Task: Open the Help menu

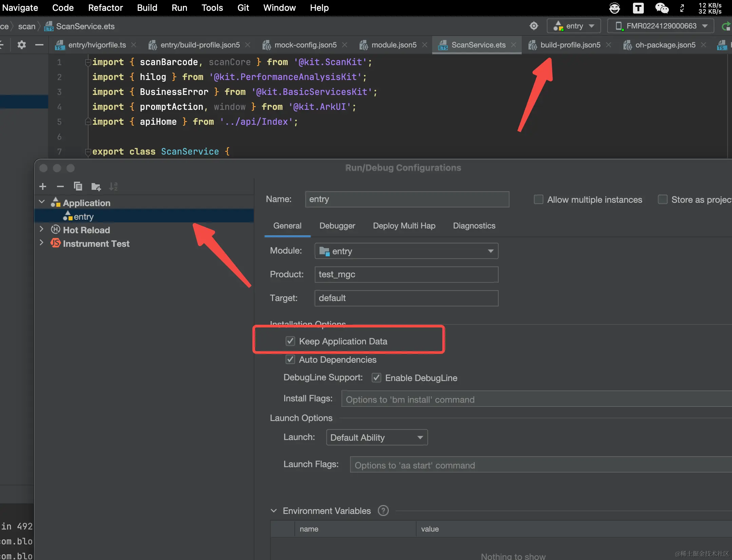Action: [319, 8]
